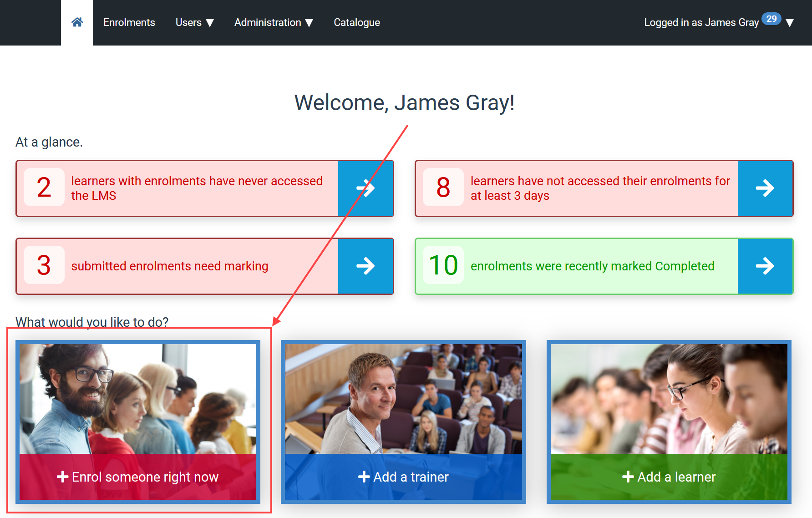This screenshot has width=812, height=518.
Task: Click the trainer lecture hall photo
Action: point(403,399)
